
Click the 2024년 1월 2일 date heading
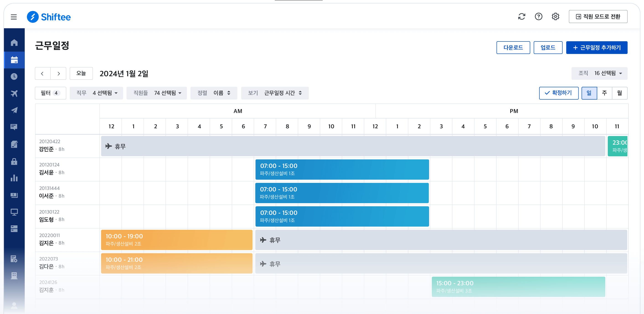point(124,74)
